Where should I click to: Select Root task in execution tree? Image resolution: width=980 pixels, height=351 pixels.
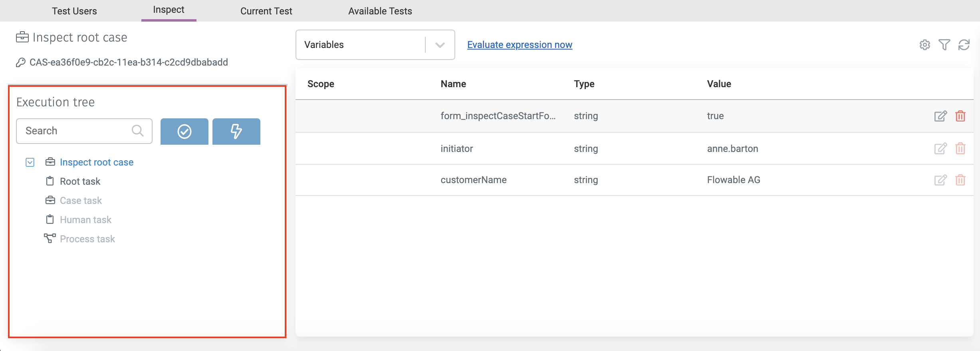[x=80, y=181]
